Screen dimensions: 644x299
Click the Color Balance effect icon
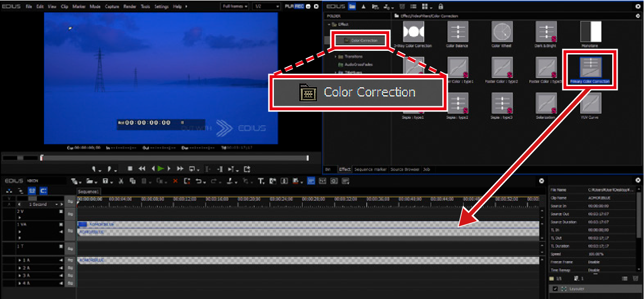(x=457, y=32)
